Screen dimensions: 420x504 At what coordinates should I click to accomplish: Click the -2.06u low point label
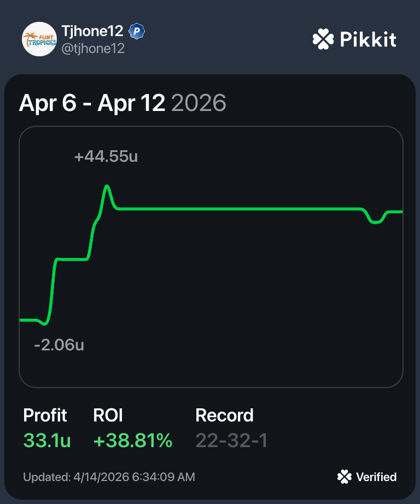(x=59, y=345)
